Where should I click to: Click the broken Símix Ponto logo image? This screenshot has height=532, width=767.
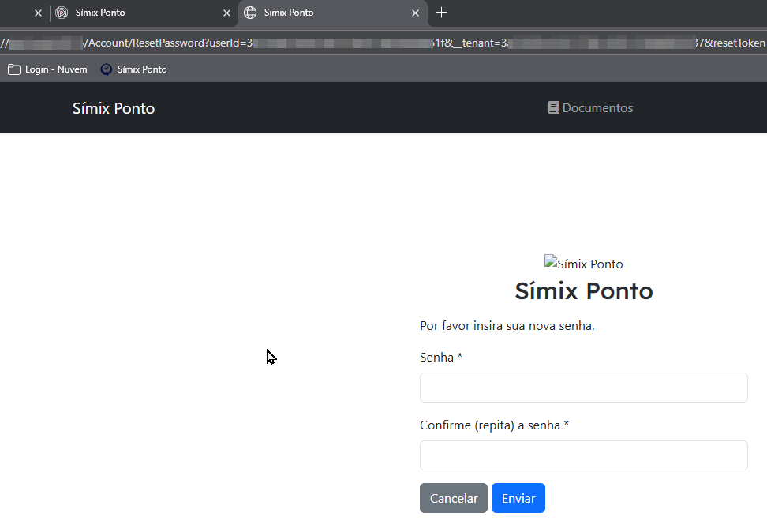584,264
